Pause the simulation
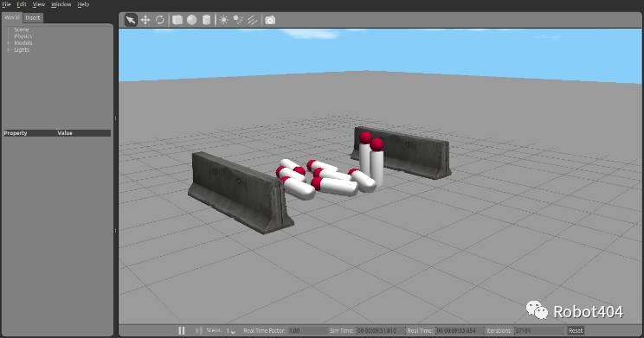This screenshot has width=644, height=338. point(182,330)
